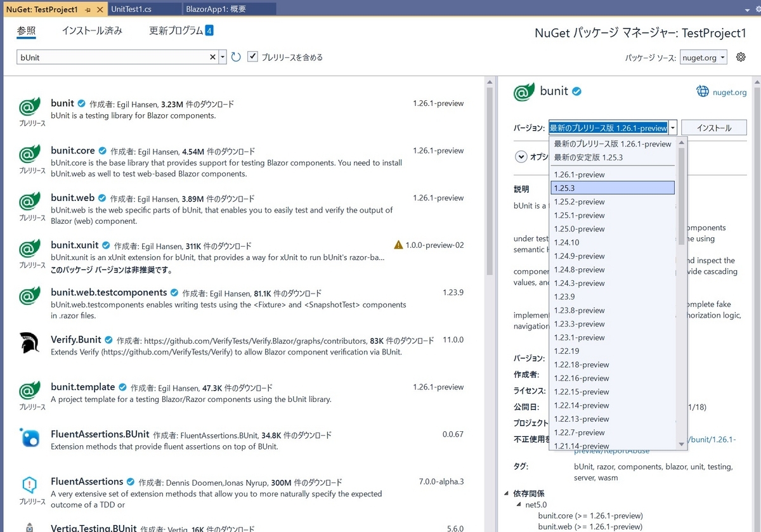Open NuGet settings gear icon
Image resolution: width=761 pixels, height=532 pixels.
(x=741, y=57)
